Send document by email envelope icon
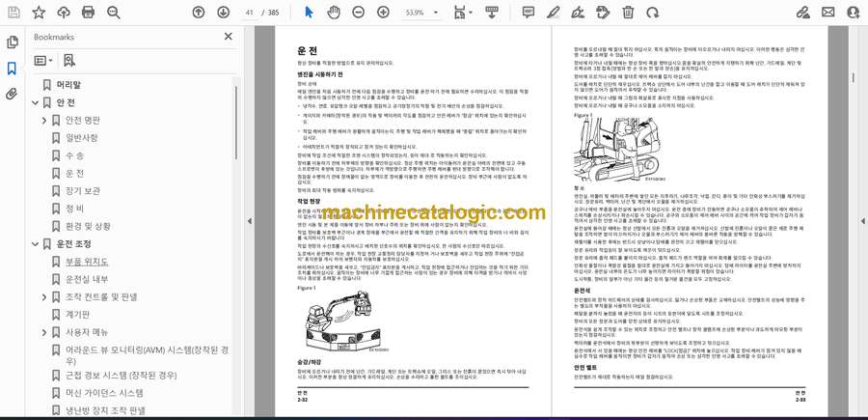Viewport: 868px width, 420px height. 827,13
